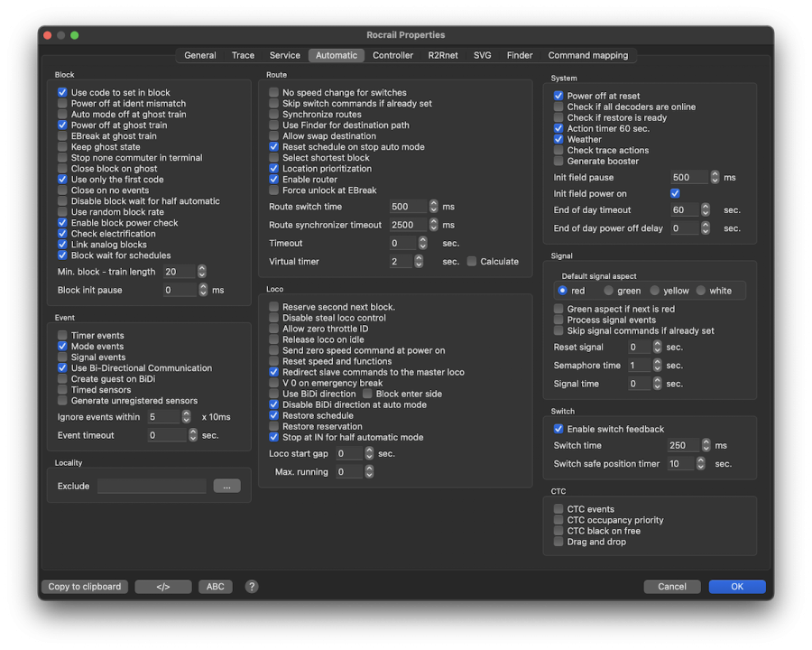Click the Exclude text input field
The image size is (812, 650).
pos(152,486)
